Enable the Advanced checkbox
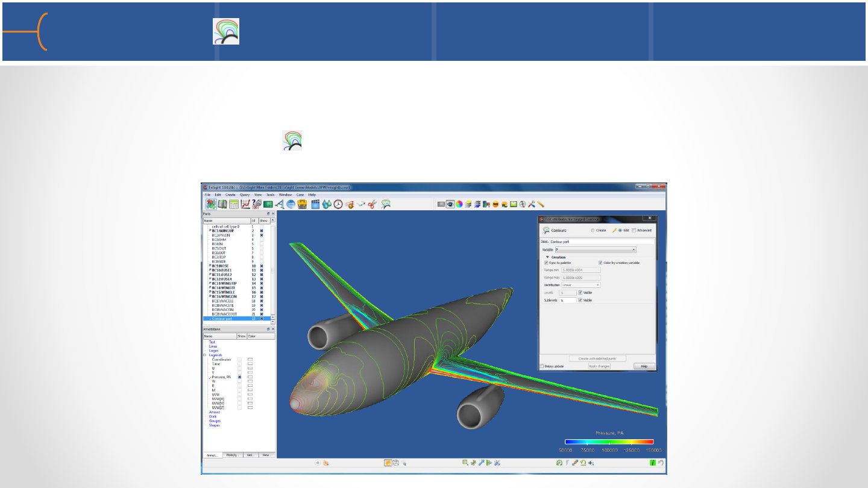868x488 pixels. point(634,230)
